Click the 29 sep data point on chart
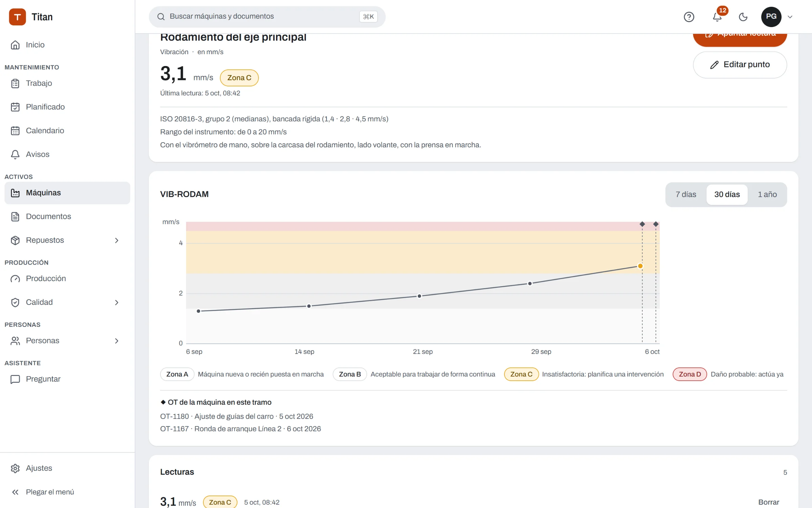Viewport: 812px width, 508px height. coord(530,284)
